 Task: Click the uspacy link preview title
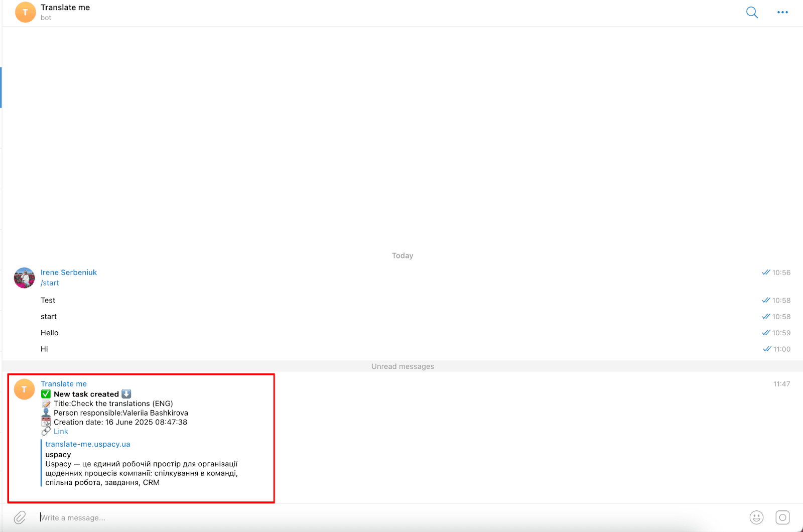pos(58,455)
